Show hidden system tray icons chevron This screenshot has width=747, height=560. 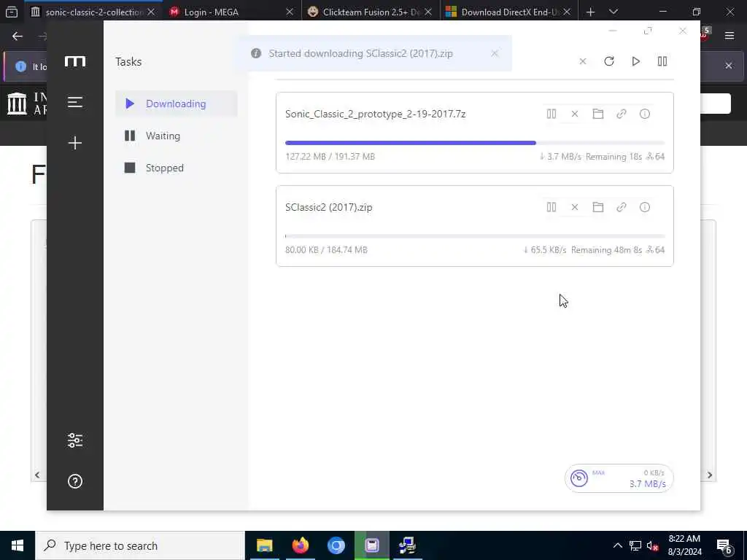617,545
